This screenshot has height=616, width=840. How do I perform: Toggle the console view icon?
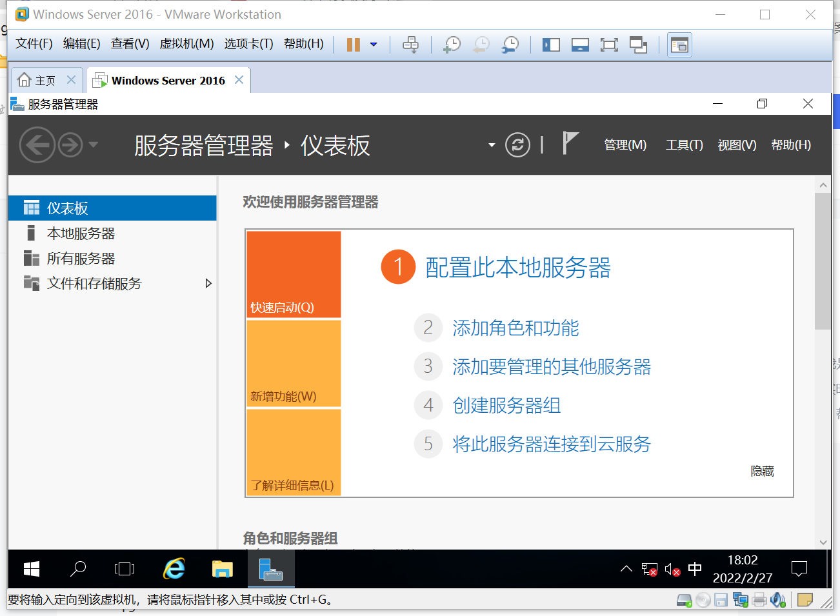[x=679, y=45]
